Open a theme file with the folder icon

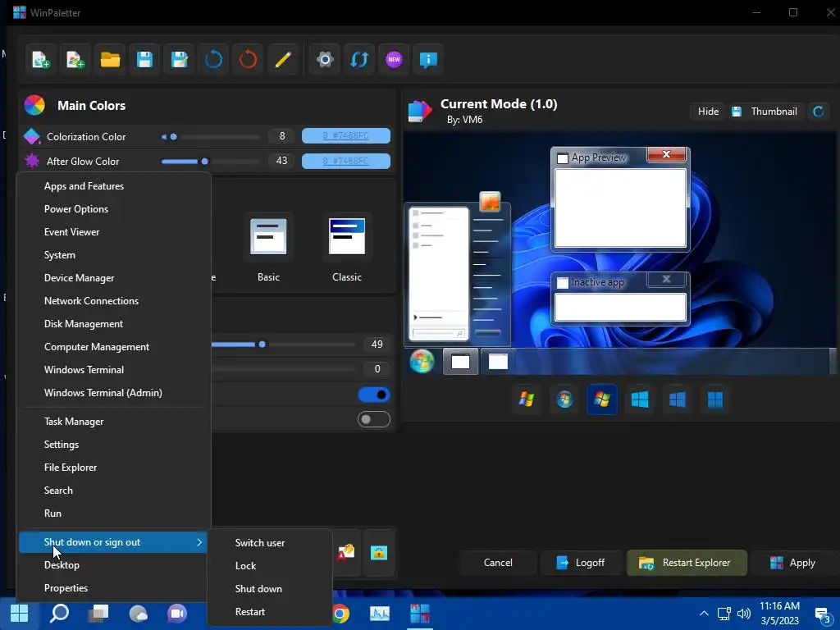coord(110,59)
